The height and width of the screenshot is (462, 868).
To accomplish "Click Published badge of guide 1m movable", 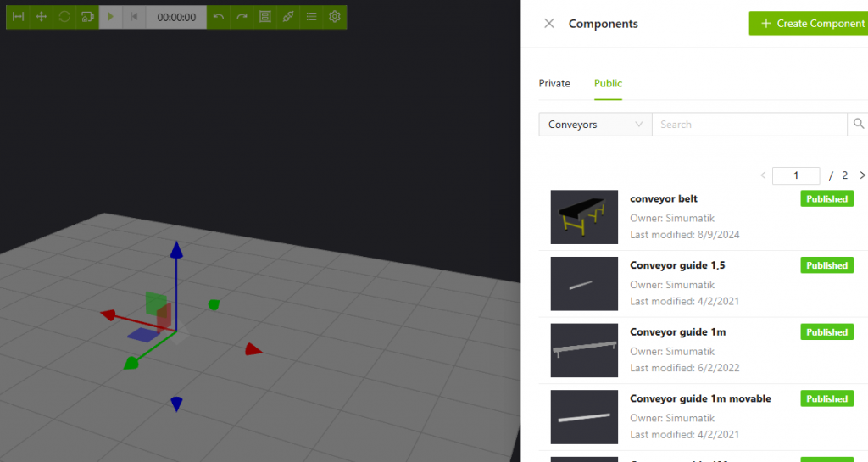I will [826, 399].
